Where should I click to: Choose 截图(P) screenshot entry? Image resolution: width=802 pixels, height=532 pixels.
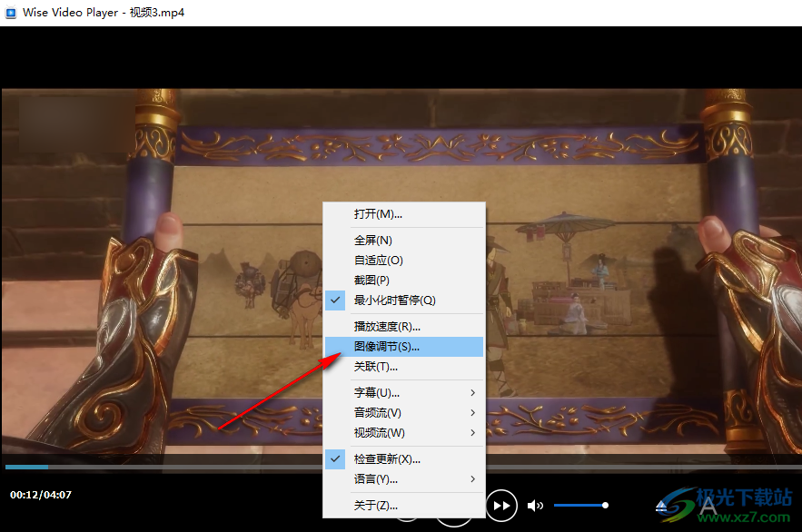click(x=404, y=280)
